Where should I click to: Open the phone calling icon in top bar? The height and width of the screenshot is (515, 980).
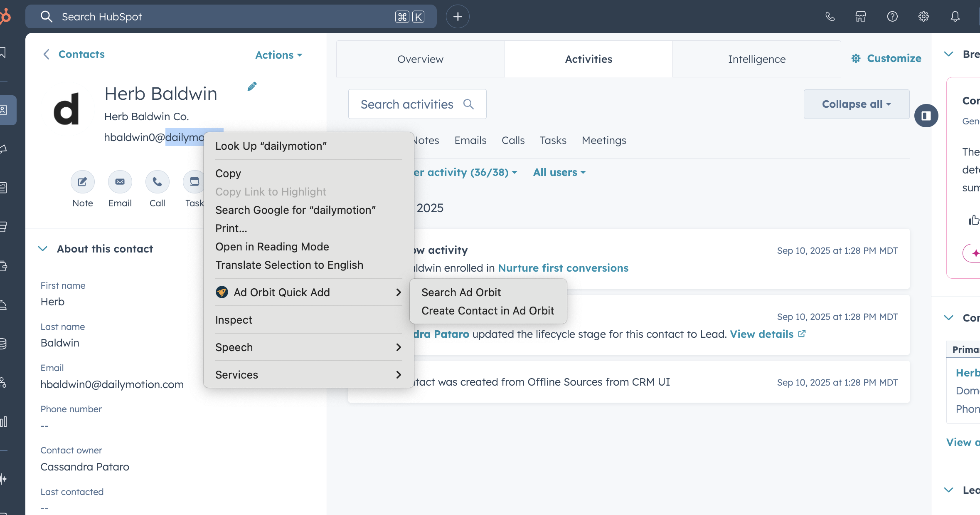[x=830, y=17]
